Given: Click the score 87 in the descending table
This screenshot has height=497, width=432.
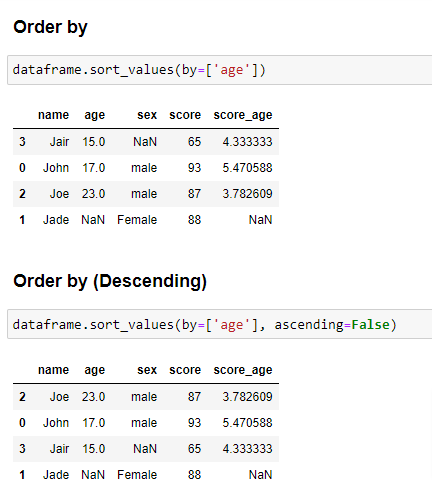Looking at the screenshot, I should tap(194, 397).
